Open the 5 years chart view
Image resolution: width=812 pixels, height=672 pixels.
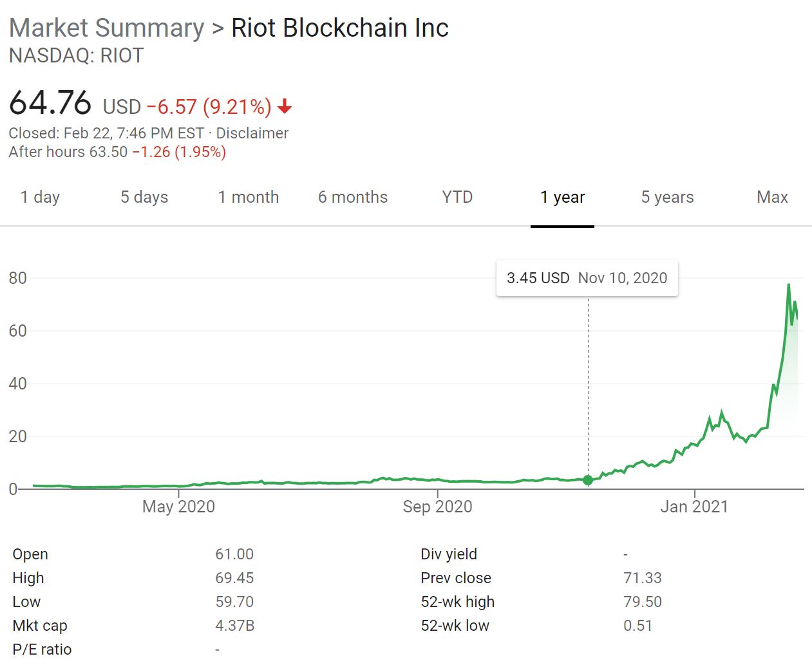[x=666, y=198]
